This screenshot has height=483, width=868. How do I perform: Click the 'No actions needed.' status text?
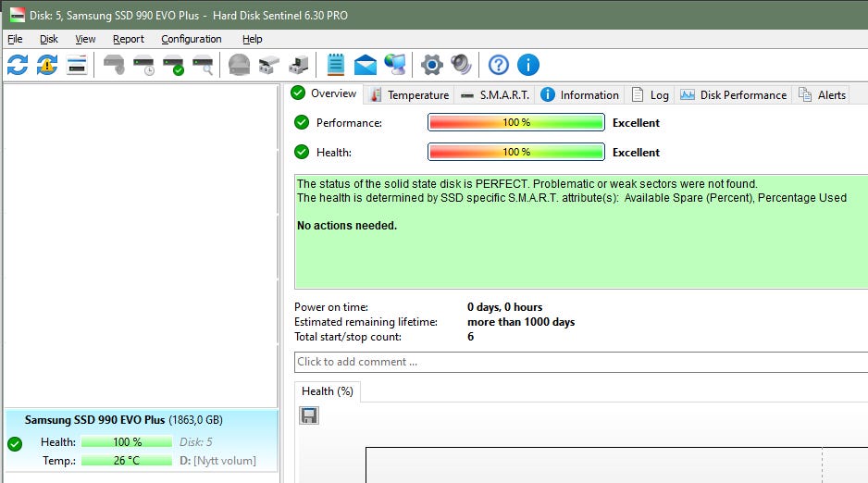coord(347,225)
